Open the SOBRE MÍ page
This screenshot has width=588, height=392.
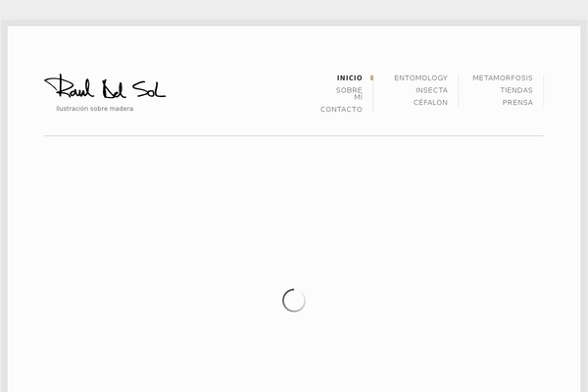349,93
